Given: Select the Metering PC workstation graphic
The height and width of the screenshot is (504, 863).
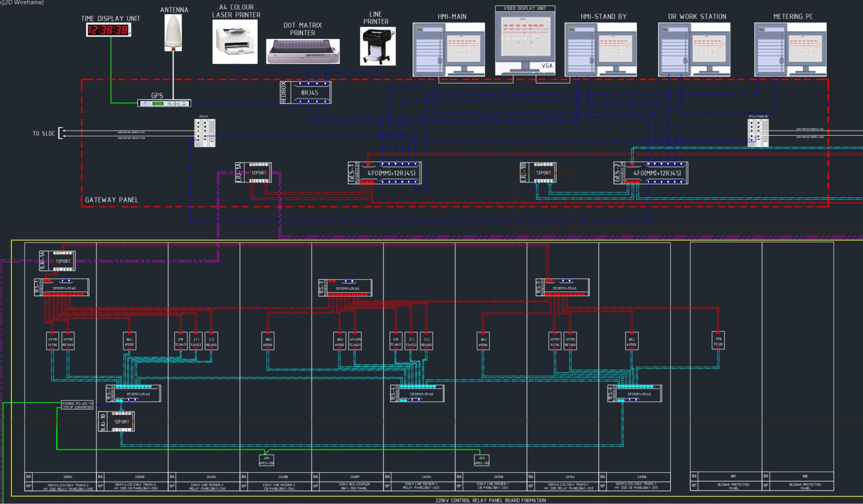Looking at the screenshot, I should point(790,49).
